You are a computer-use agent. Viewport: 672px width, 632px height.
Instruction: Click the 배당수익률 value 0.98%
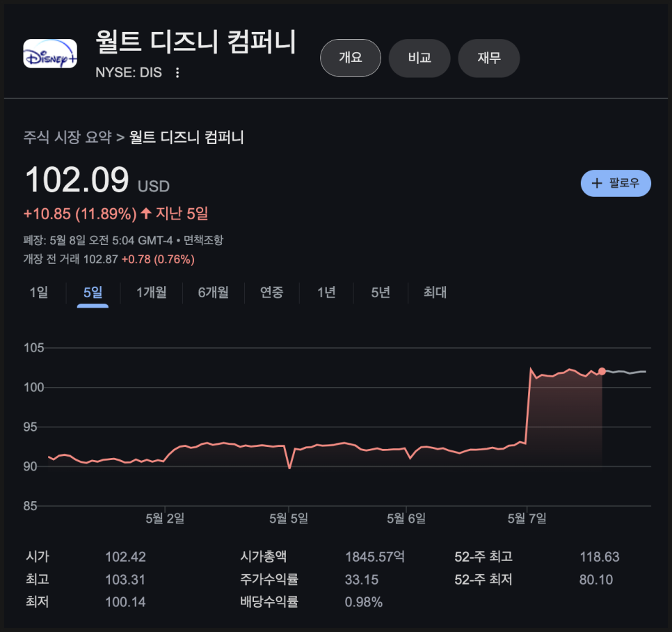363,602
